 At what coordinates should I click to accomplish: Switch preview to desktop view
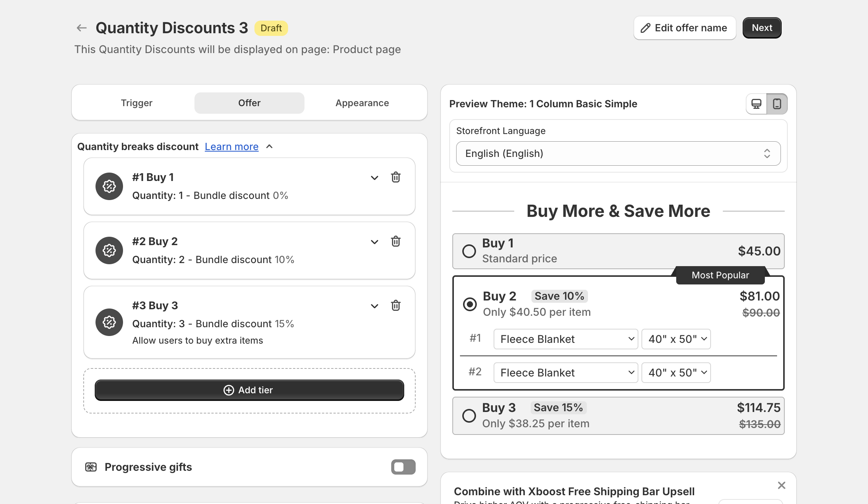pos(756,104)
